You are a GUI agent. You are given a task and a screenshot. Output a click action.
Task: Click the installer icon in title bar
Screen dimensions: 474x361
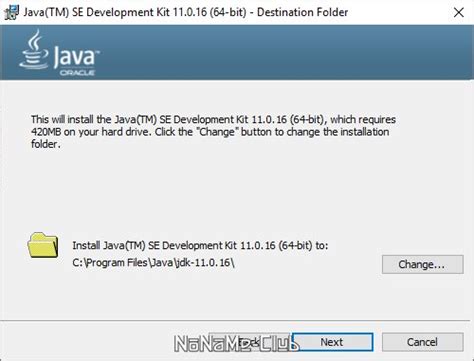pos(11,12)
